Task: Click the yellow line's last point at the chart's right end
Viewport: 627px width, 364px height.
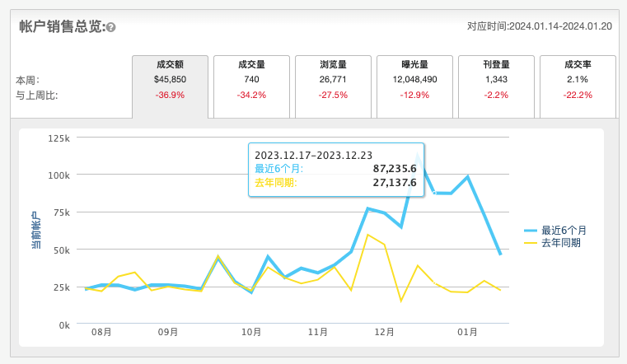Action: tap(500, 290)
